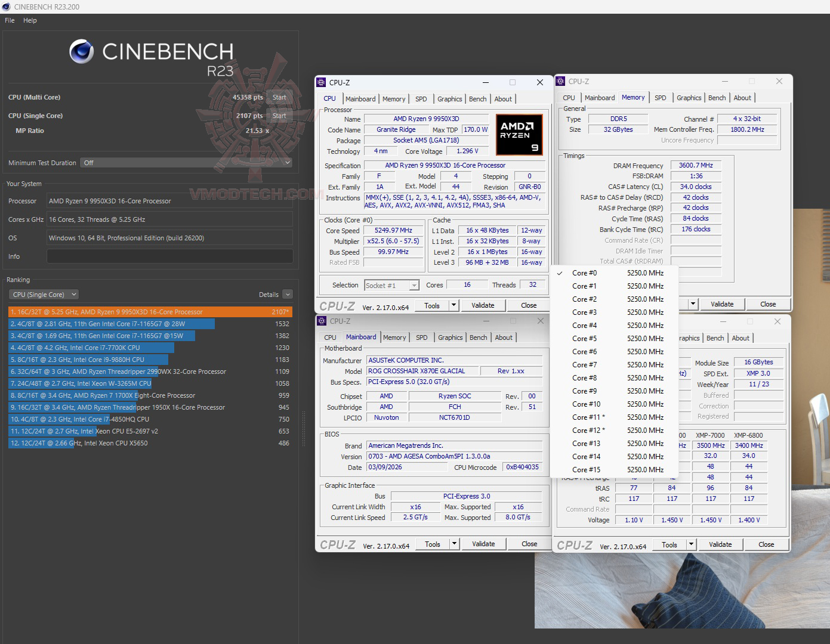Open the File menu in Cinebench

pyautogui.click(x=10, y=20)
